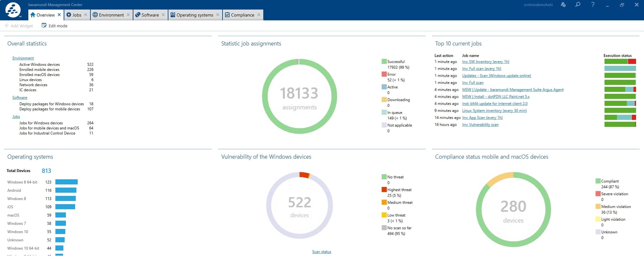644x269 pixels.
Task: Click the In queue legend swatch
Action: click(x=384, y=112)
